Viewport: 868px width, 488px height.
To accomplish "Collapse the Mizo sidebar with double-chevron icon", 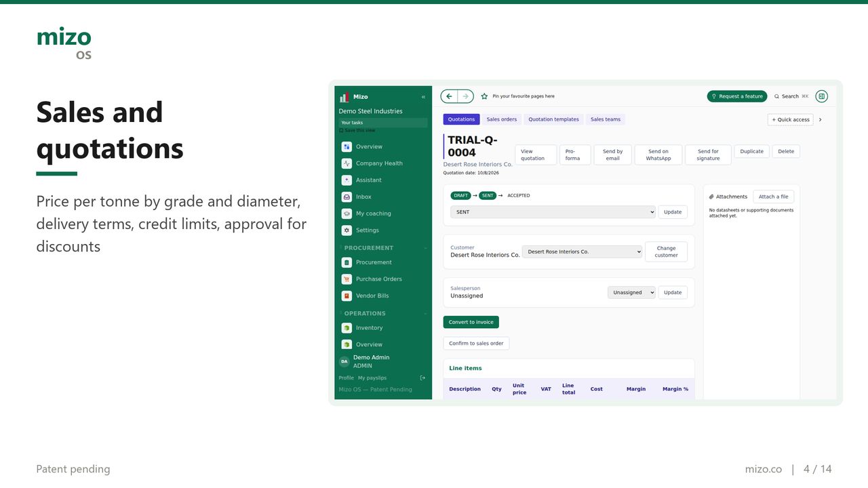I will coord(423,97).
